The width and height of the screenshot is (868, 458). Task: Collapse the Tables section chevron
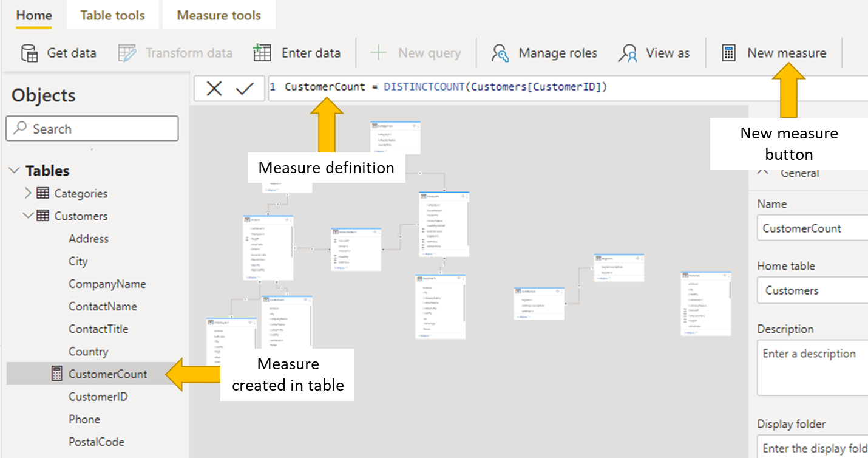(x=14, y=171)
